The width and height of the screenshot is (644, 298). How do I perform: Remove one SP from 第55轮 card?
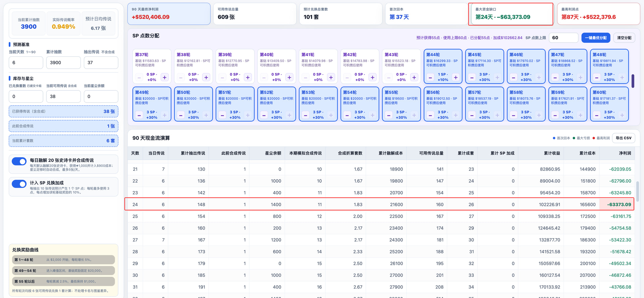pos(389,115)
